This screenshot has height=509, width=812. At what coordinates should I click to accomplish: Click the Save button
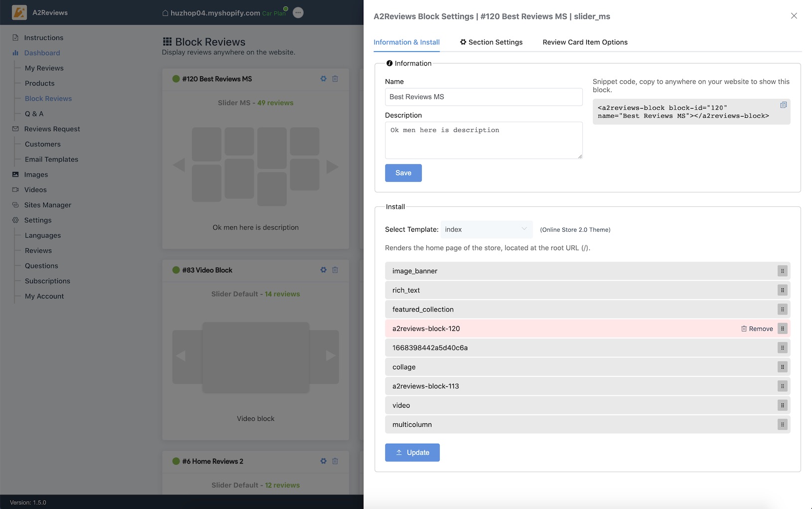point(403,173)
